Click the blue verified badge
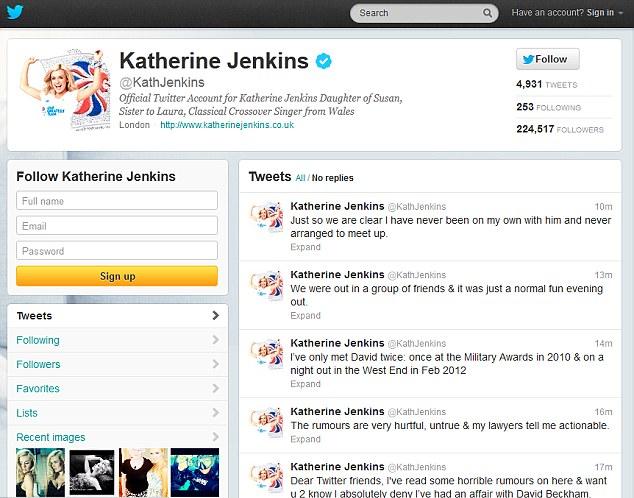This screenshot has height=498, width=634. click(x=323, y=61)
